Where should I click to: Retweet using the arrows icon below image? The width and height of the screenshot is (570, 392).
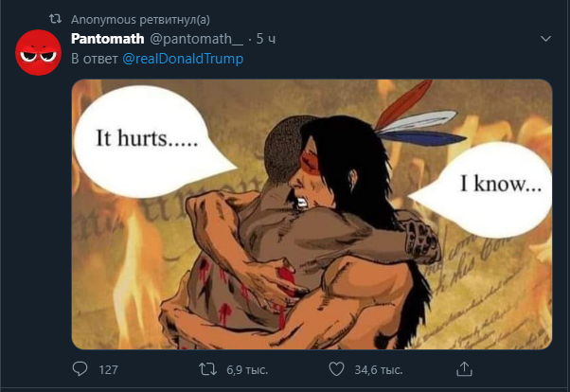click(207, 369)
